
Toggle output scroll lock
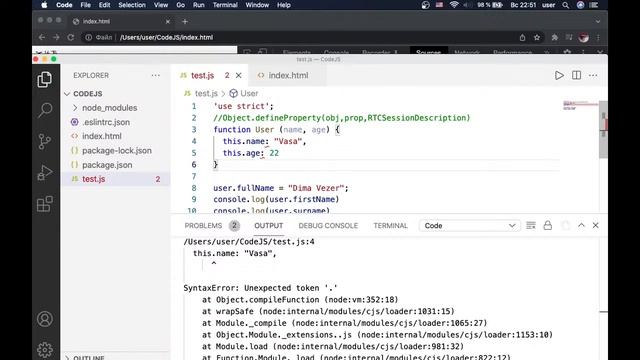point(548,225)
